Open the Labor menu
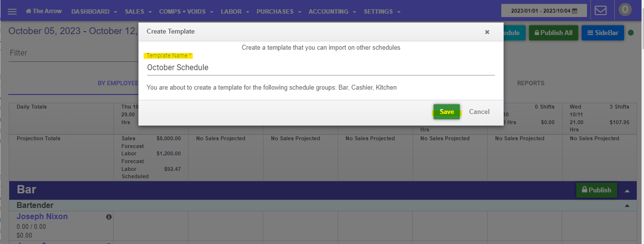The height and width of the screenshot is (244, 644). pyautogui.click(x=235, y=11)
